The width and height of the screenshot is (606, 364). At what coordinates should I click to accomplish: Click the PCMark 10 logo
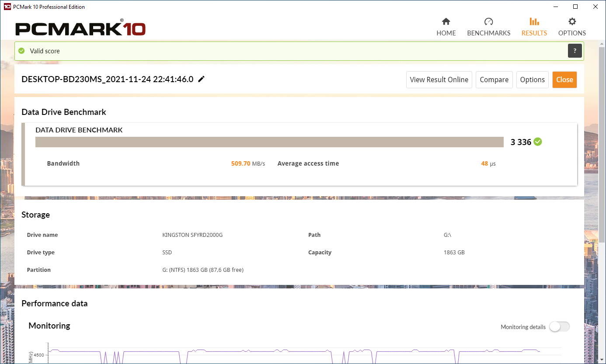click(x=80, y=28)
